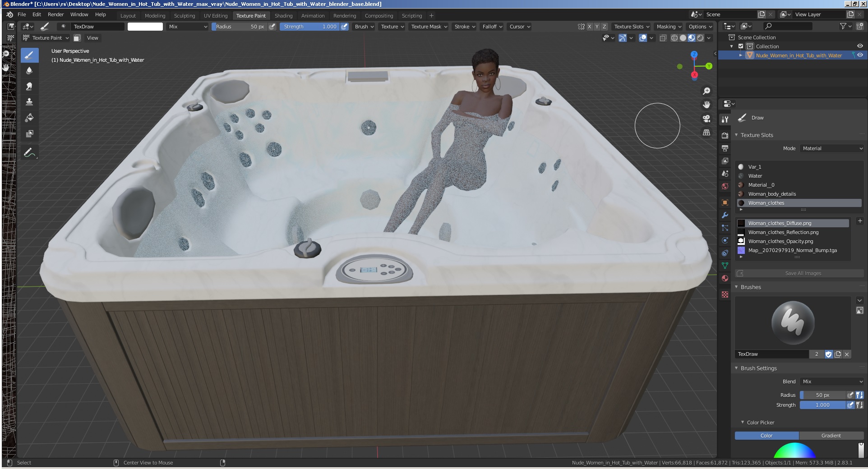This screenshot has height=469, width=868.
Task: Click the Save All Images button
Action: coord(799,273)
